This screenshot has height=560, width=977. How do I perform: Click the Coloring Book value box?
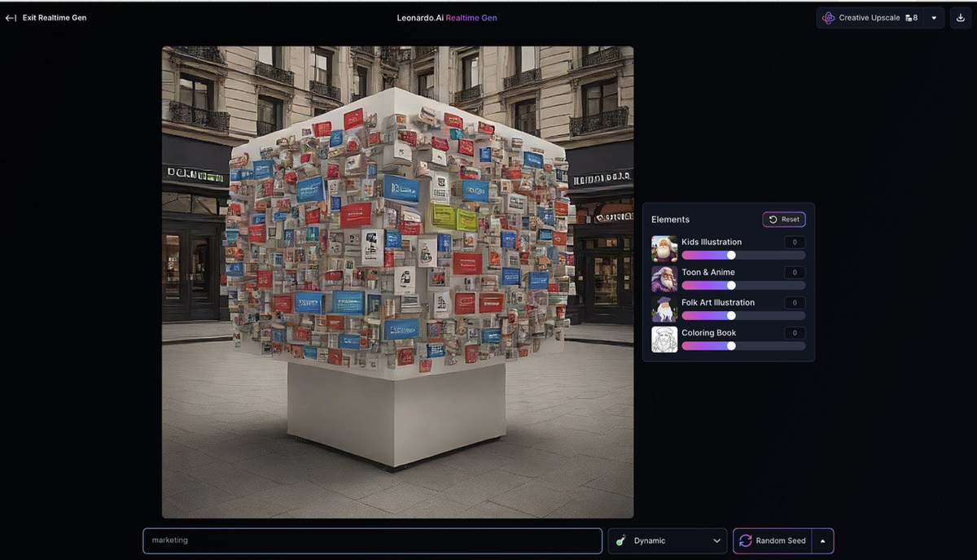795,333
